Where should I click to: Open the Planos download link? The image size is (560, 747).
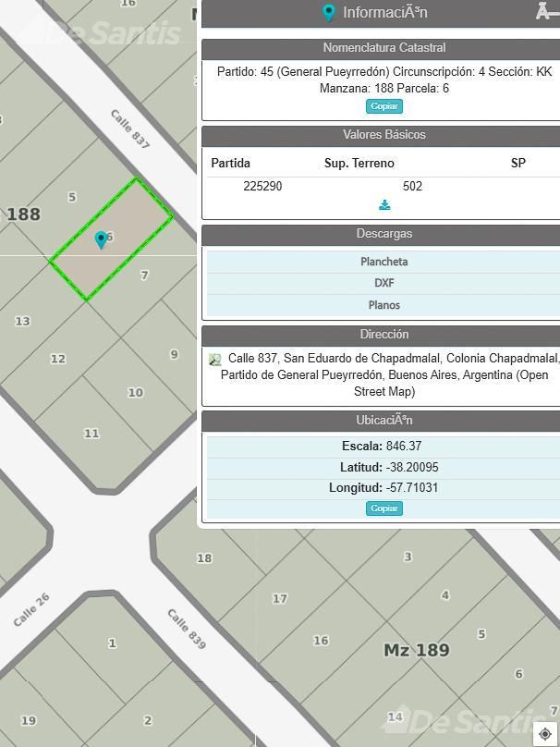383,305
